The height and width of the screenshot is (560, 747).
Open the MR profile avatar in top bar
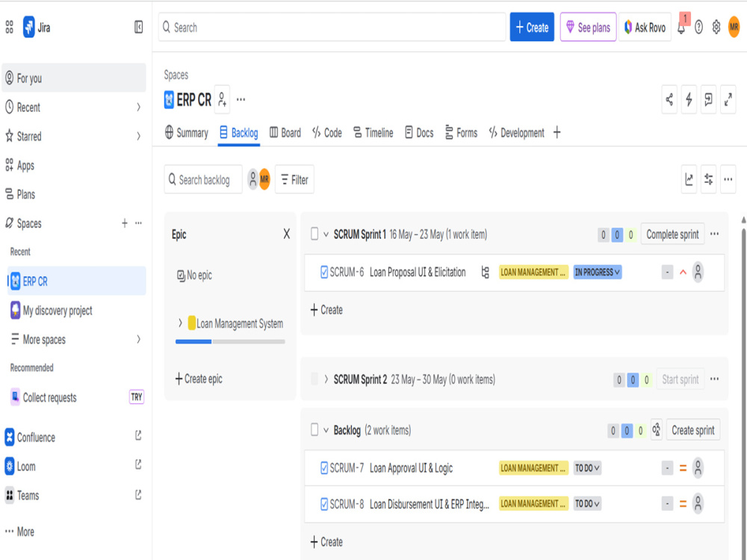734,28
